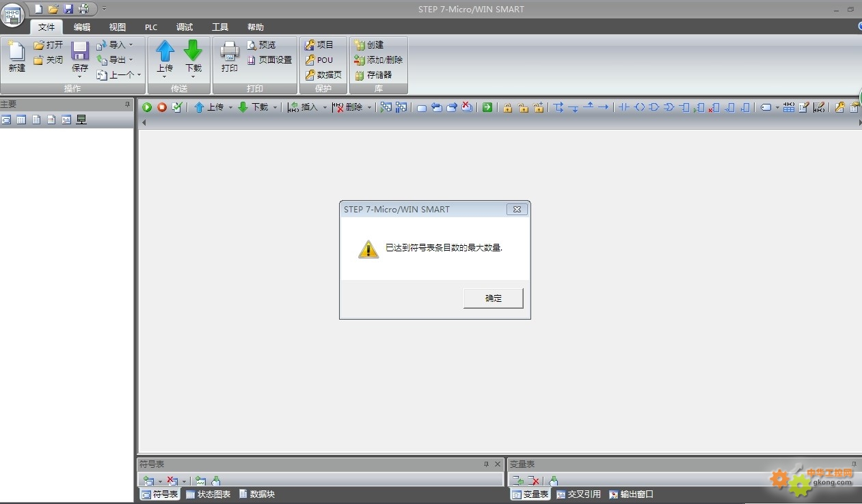862x504 pixels.
Task: Click the delete-row icon in variable table panel
Action: pyautogui.click(x=534, y=481)
